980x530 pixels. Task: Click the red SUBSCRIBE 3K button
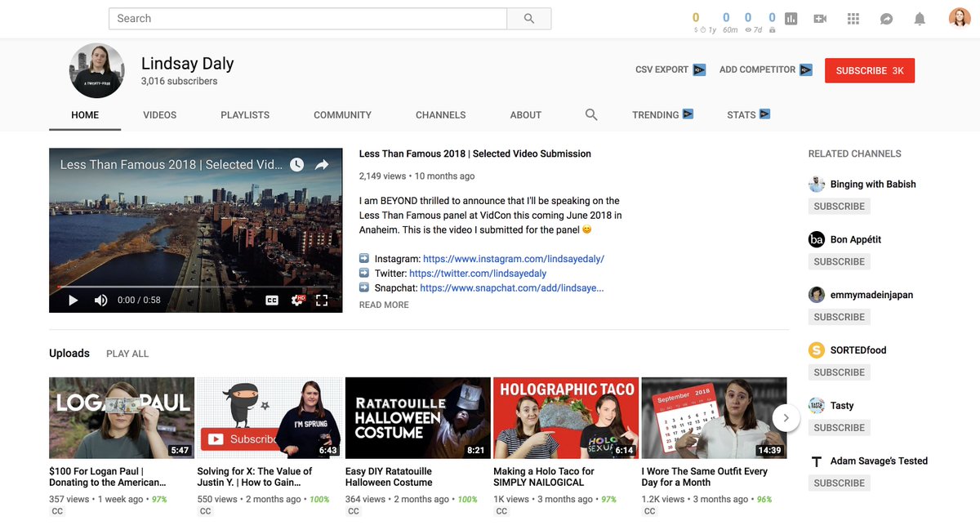870,71
